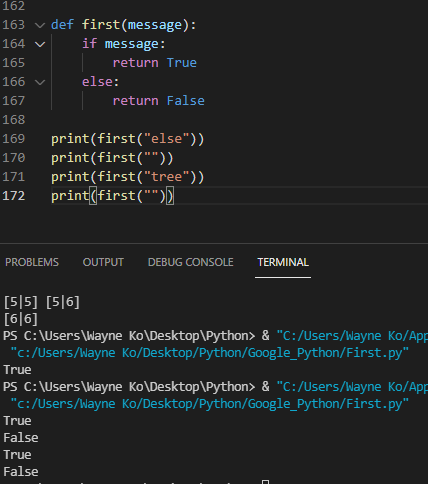Click the string "else" on line 169
The image size is (428, 484).
167,139
